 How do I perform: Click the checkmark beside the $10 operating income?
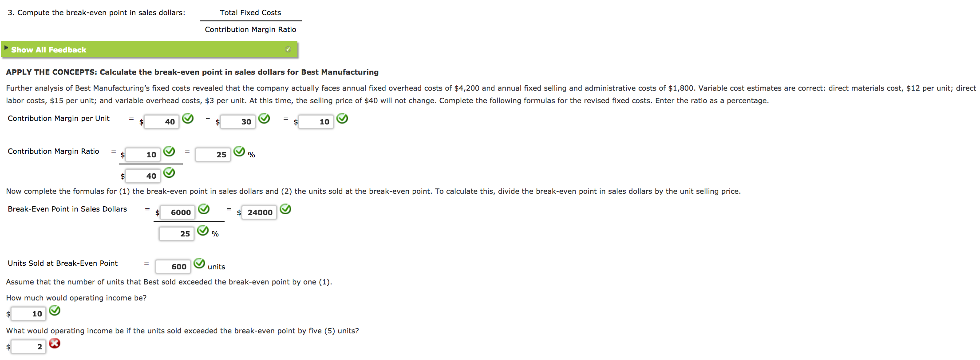(x=55, y=311)
